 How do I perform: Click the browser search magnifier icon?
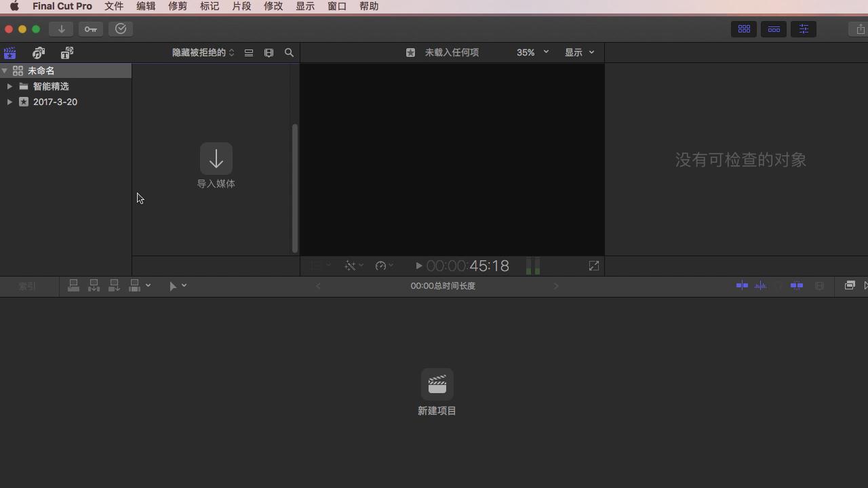(289, 52)
